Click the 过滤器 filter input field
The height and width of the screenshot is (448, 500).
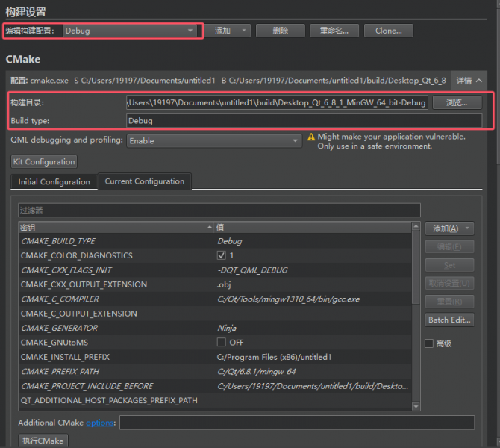pos(219,211)
